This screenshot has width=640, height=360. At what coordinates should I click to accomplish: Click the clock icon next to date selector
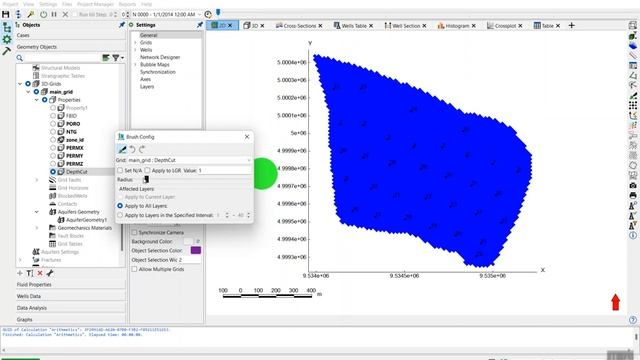(208, 14)
